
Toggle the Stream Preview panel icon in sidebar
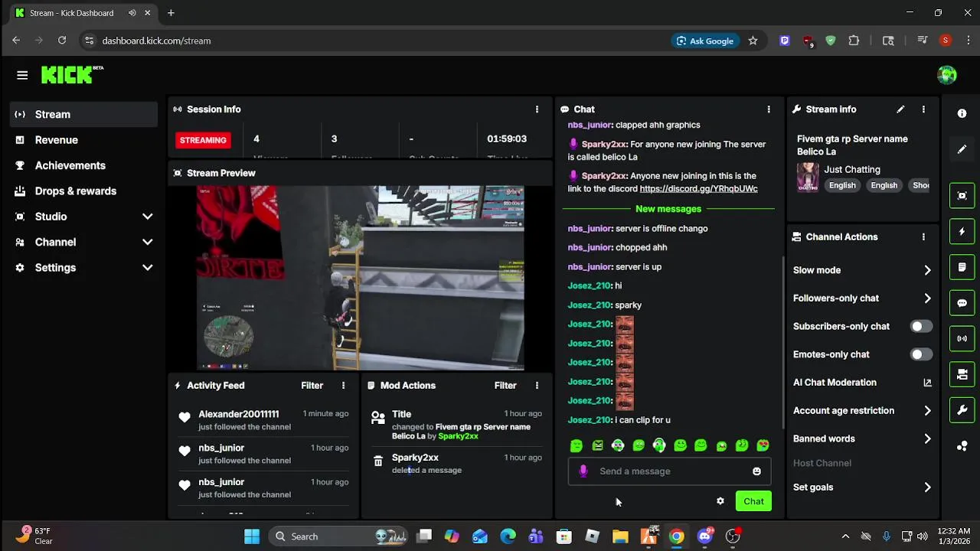(x=962, y=195)
